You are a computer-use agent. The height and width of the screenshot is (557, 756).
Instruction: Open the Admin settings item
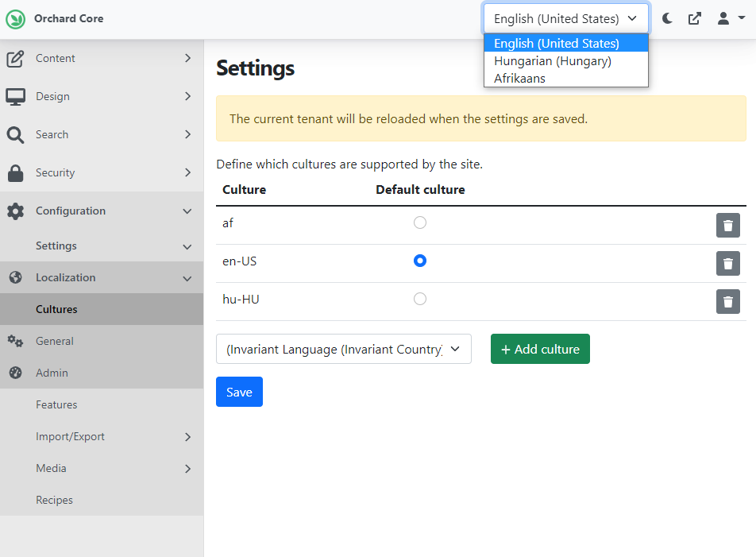102,373
